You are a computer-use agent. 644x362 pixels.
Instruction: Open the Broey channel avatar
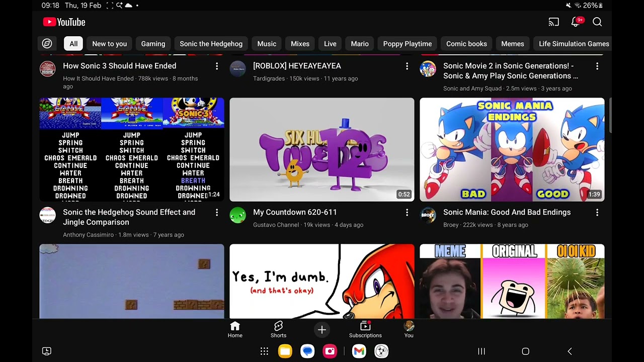click(x=428, y=215)
